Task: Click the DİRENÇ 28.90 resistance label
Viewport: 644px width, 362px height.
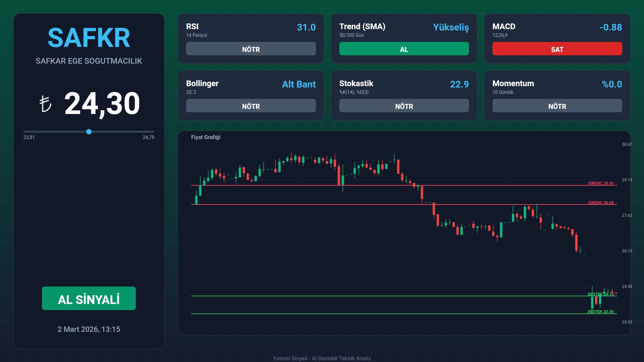Action: coord(601,183)
